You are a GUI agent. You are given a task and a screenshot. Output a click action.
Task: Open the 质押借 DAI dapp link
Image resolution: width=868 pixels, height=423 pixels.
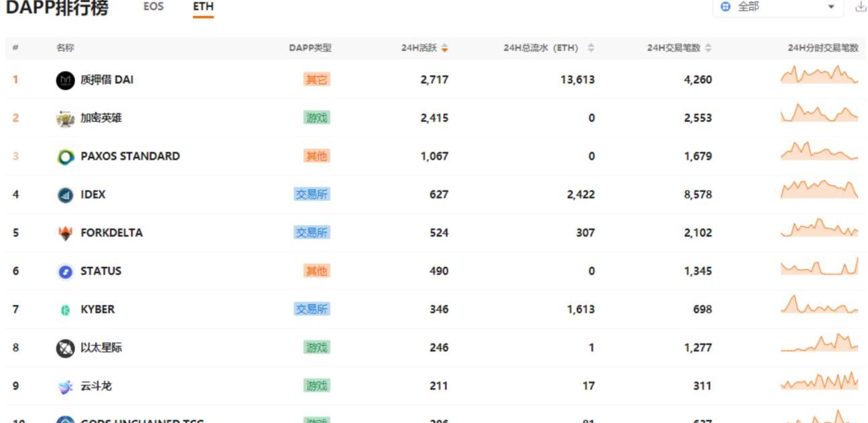point(107,79)
